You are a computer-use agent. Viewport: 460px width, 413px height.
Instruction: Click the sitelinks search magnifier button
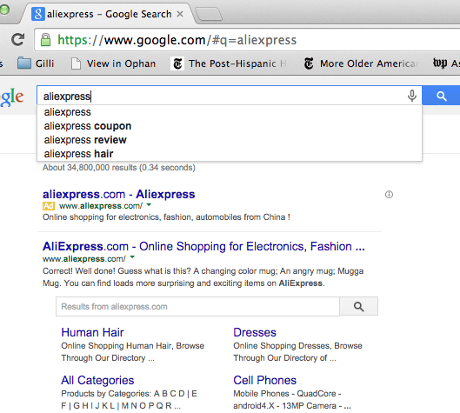point(359,306)
